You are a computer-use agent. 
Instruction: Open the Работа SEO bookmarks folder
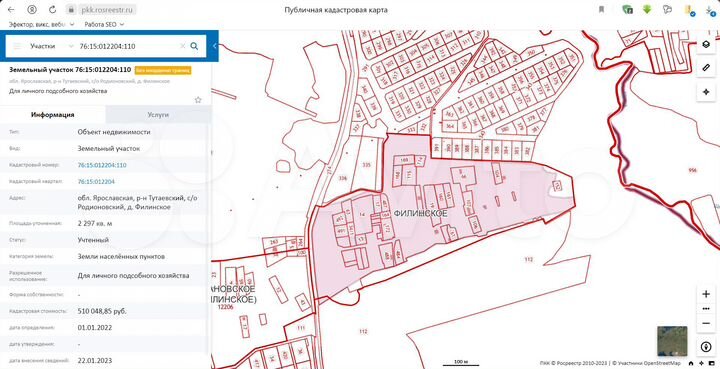pos(104,24)
